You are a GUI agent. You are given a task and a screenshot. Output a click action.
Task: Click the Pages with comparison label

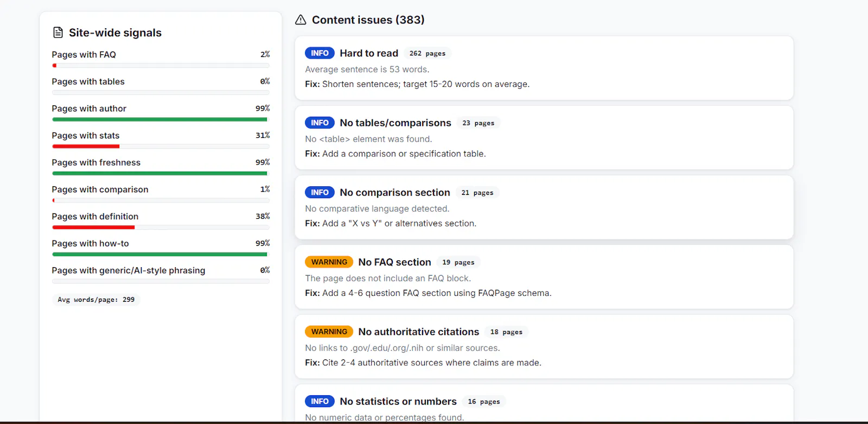tap(100, 189)
